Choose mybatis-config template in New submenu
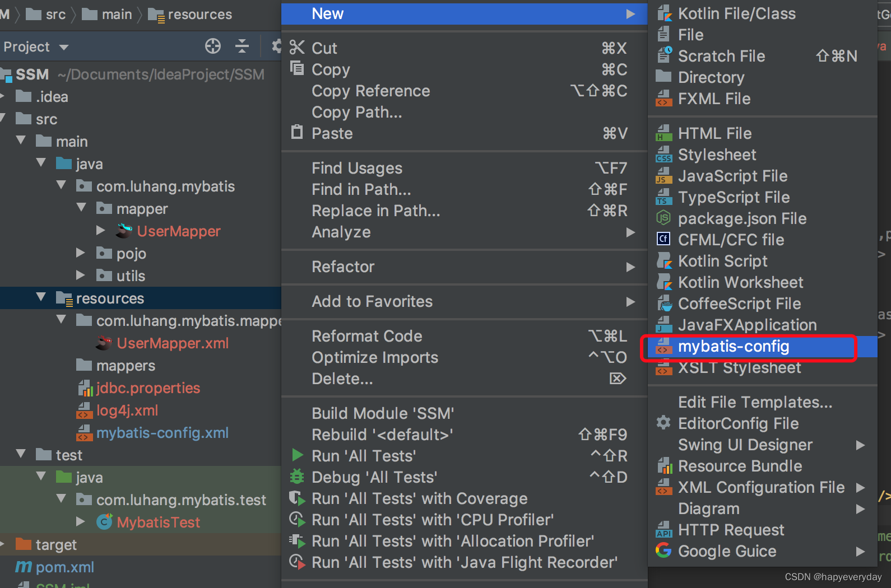The height and width of the screenshot is (588, 891). point(762,347)
